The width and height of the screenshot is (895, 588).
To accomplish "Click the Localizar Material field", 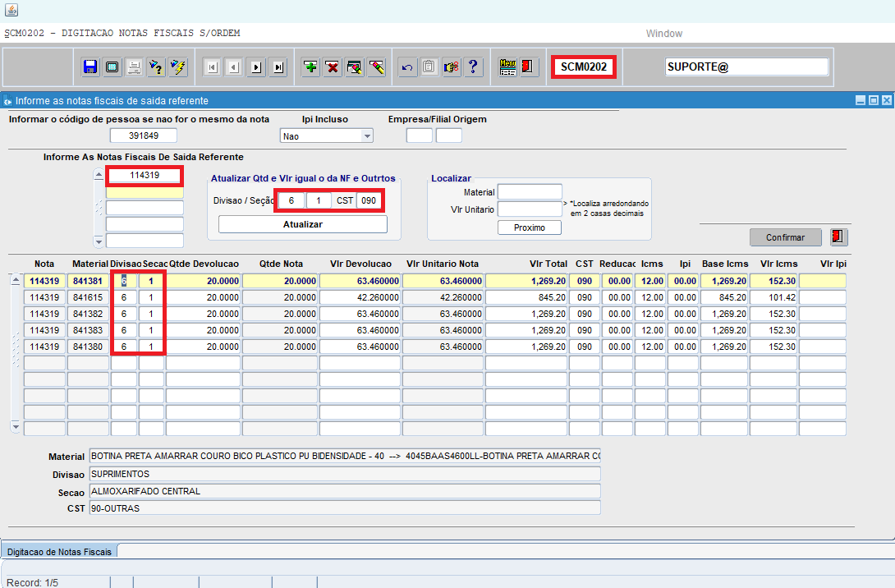I will pos(530,192).
